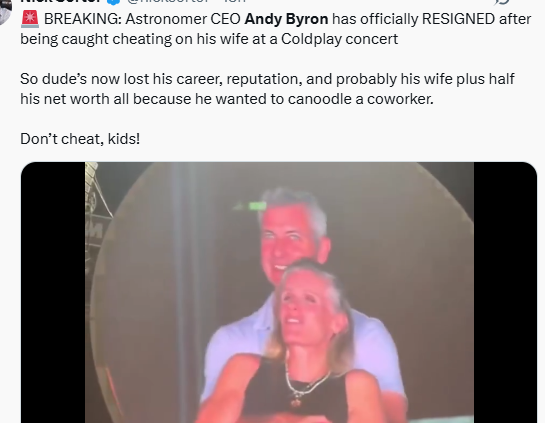
Task: Click the 'canoodle a coworker' text
Action: [360, 99]
